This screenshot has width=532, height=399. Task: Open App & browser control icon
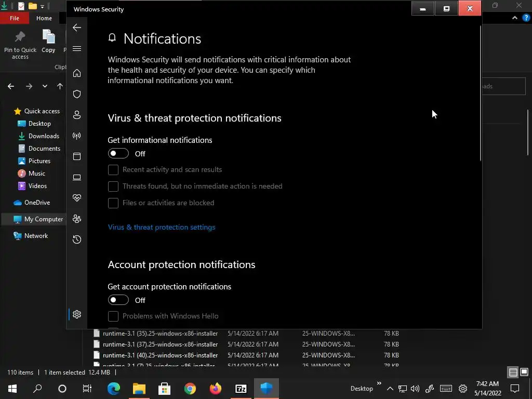coord(77,156)
